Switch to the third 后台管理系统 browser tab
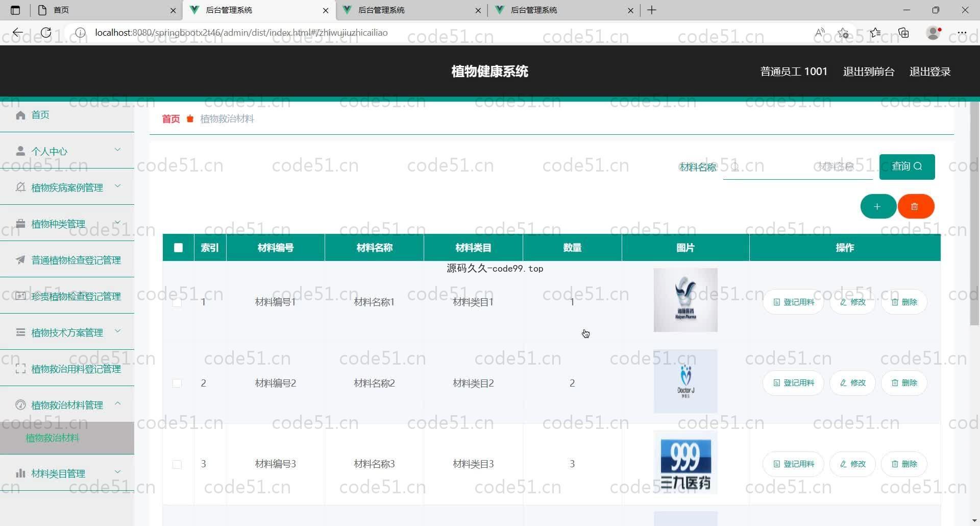980x526 pixels. point(412,10)
